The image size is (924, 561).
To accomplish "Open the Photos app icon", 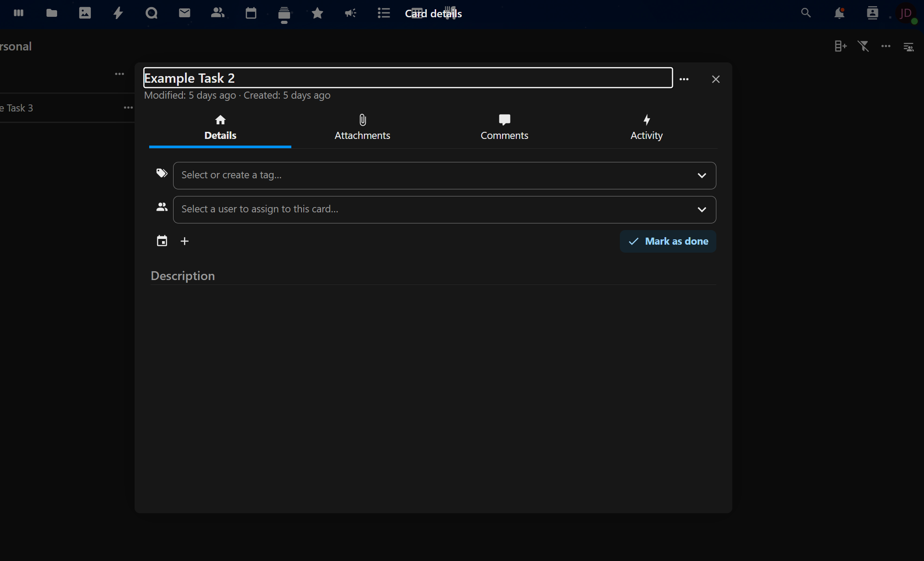I will point(85,13).
